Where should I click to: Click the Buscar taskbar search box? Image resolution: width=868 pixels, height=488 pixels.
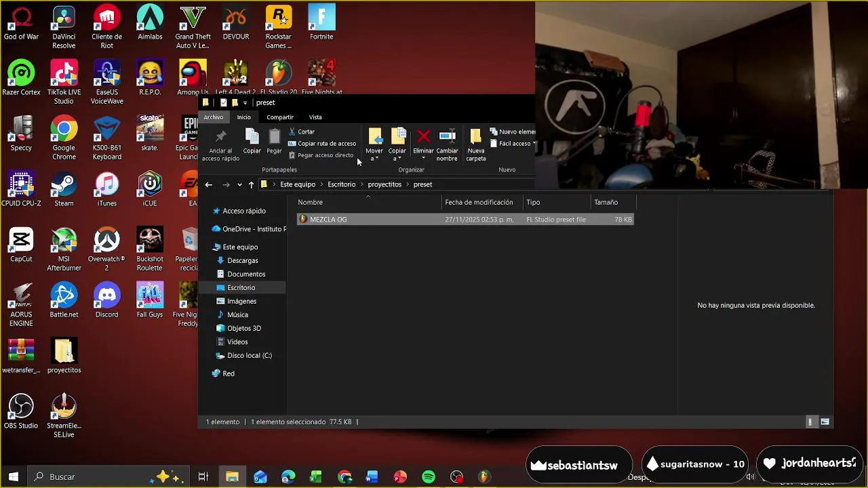[x=107, y=476]
